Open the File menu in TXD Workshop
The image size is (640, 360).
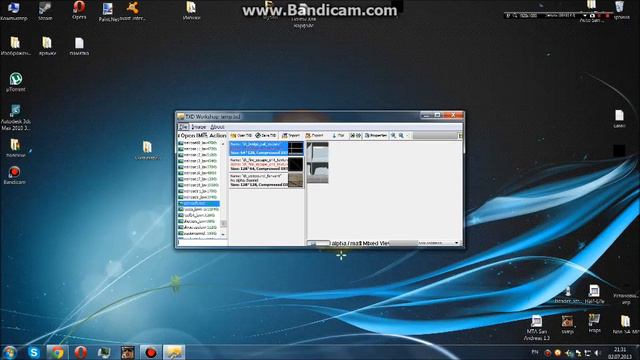click(x=183, y=127)
